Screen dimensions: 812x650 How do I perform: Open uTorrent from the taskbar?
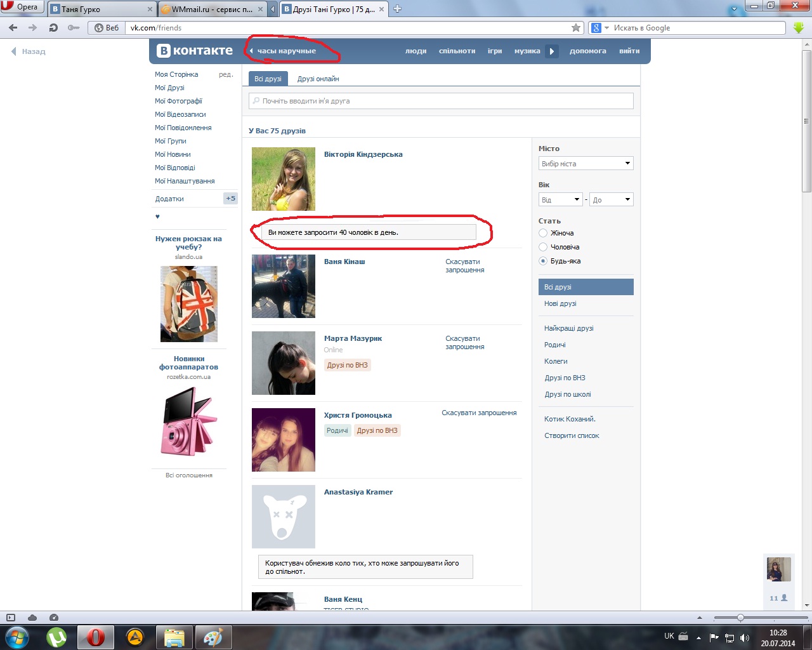click(x=57, y=637)
